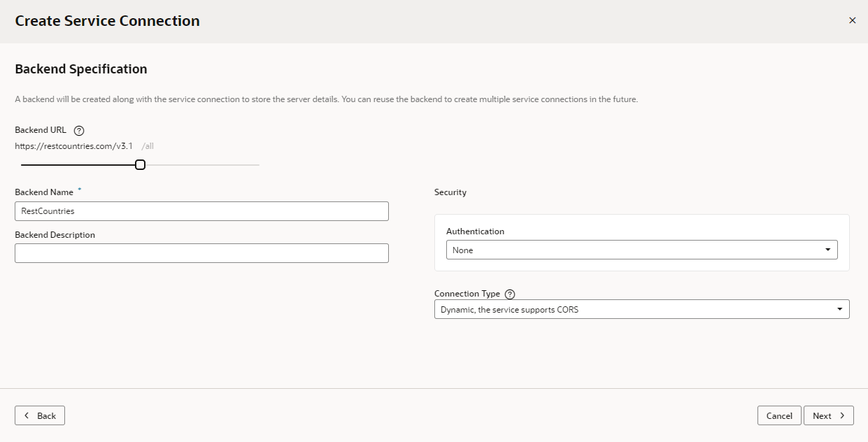Open the Connection Type help tooltip
This screenshot has width=868, height=442.
509,294
